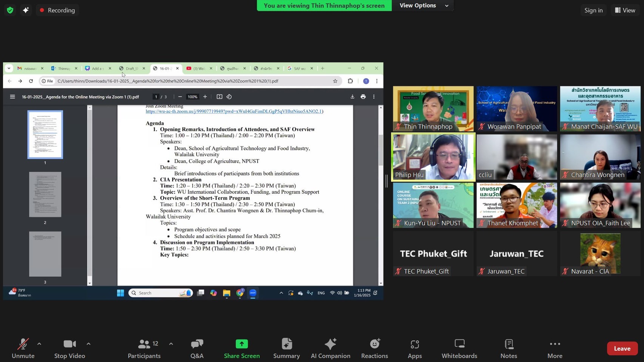The width and height of the screenshot is (644, 362).
Task: Stop the video camera
Action: (69, 348)
